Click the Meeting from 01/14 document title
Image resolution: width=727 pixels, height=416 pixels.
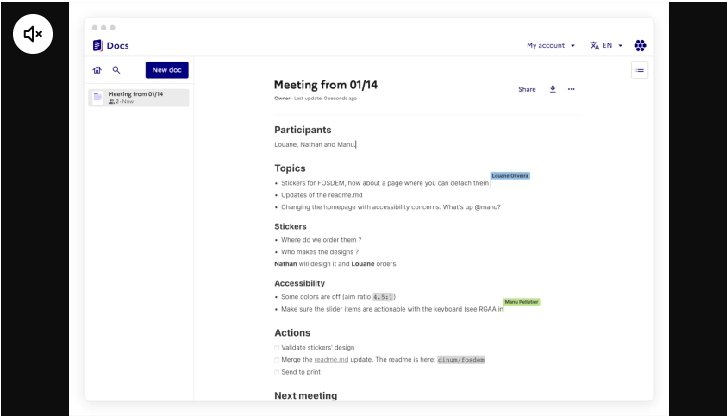[x=325, y=85]
